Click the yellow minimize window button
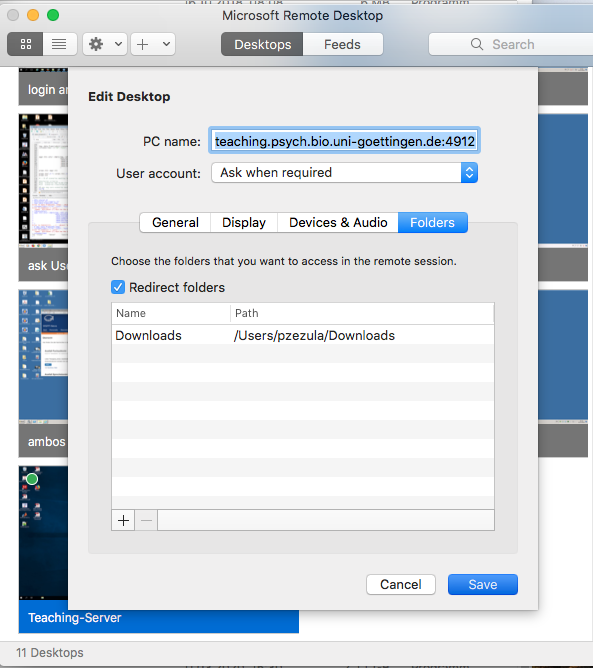Screen dimensions: 593x668 (33, 15)
